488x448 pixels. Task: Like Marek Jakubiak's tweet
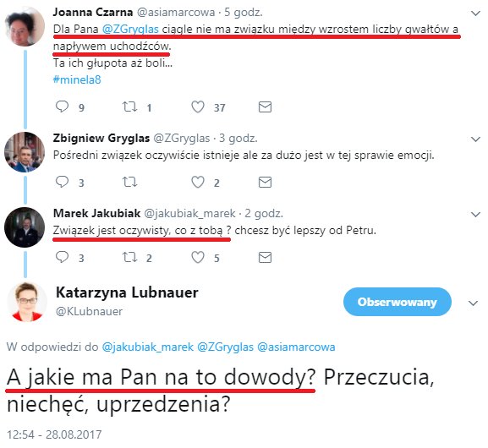[x=198, y=257]
